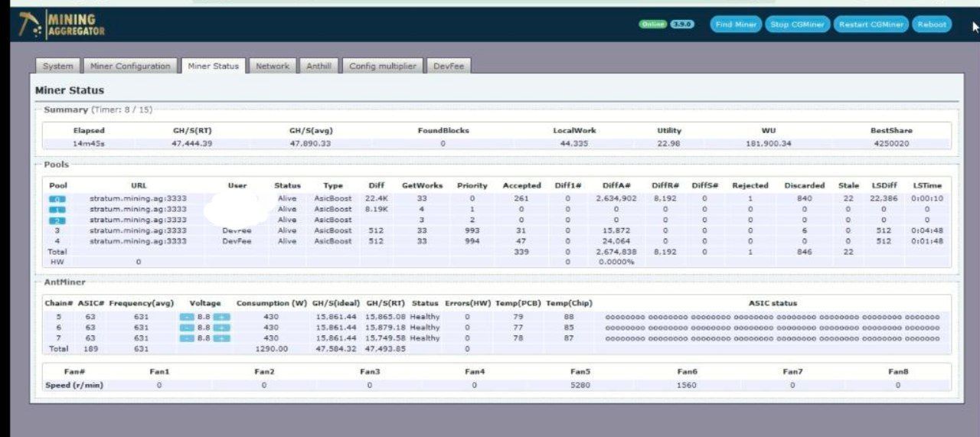The image size is (980, 437).
Task: Open the System tab
Action: [58, 66]
